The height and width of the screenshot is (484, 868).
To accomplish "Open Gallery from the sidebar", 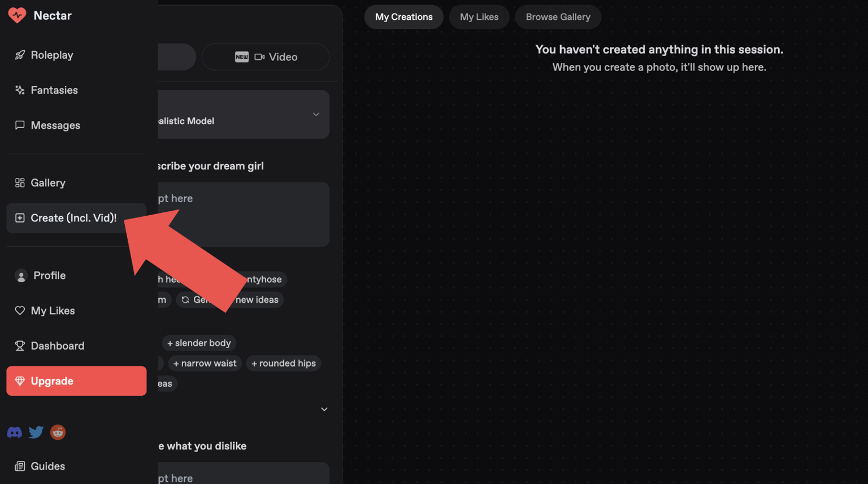I will (x=76, y=182).
